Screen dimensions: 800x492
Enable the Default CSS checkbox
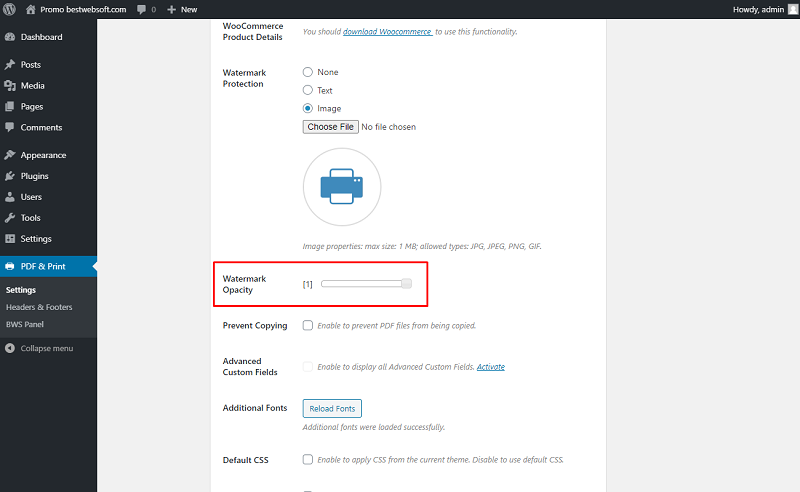tap(308, 459)
